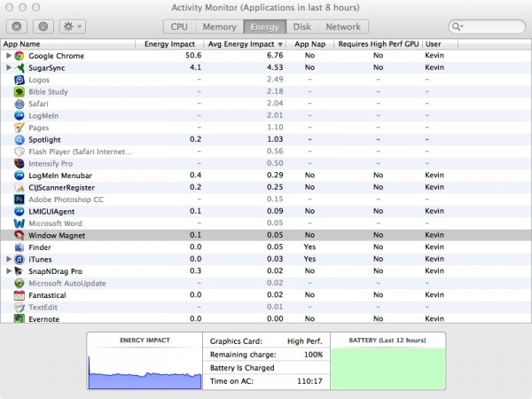The image size is (532, 399).
Task: Click the Fantastical app name
Action: [47, 295]
